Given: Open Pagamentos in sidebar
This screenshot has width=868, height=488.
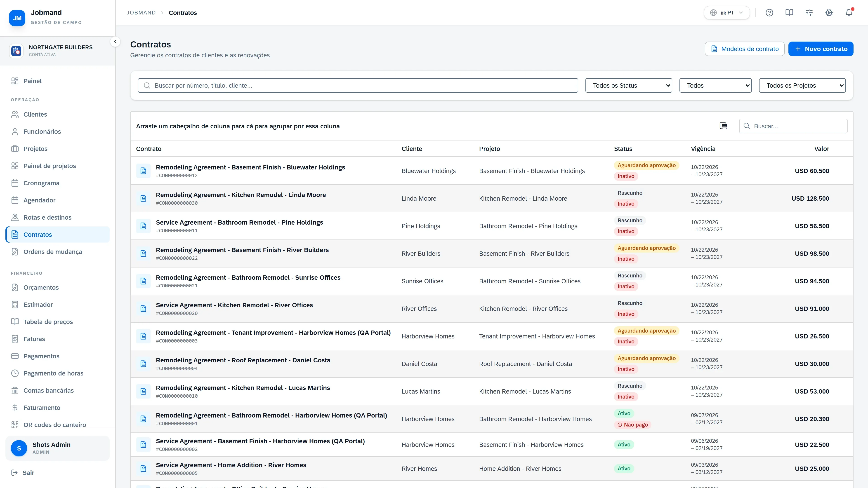Looking at the screenshot, I should pos(58,356).
